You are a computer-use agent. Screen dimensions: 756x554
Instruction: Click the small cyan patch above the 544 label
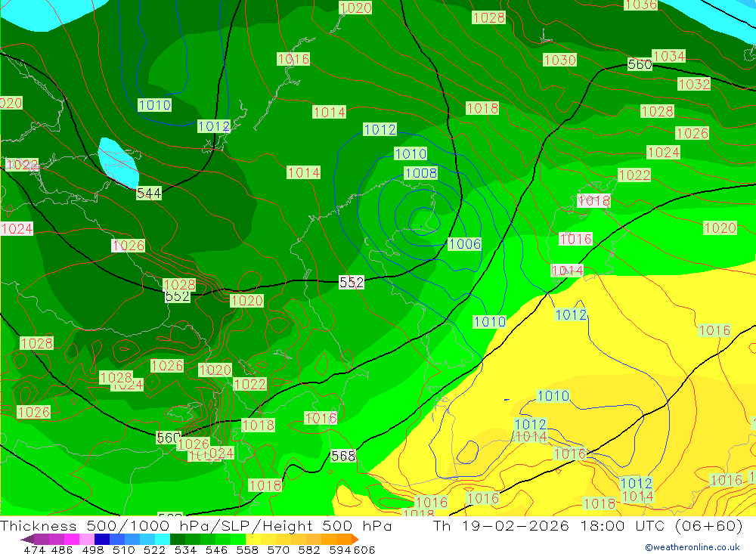click(119, 163)
